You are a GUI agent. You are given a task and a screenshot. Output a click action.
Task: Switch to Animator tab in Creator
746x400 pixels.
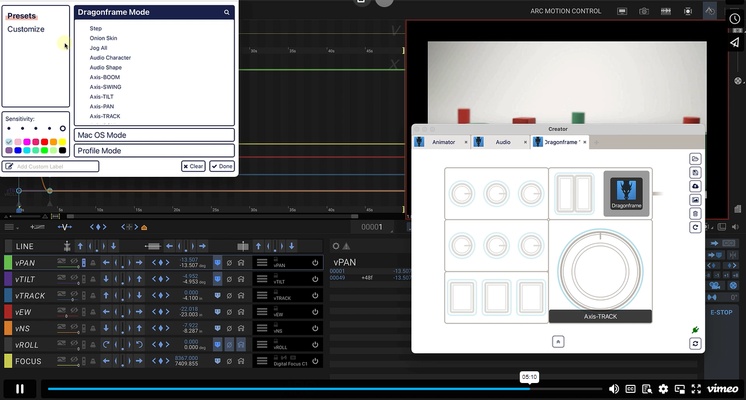(442, 142)
